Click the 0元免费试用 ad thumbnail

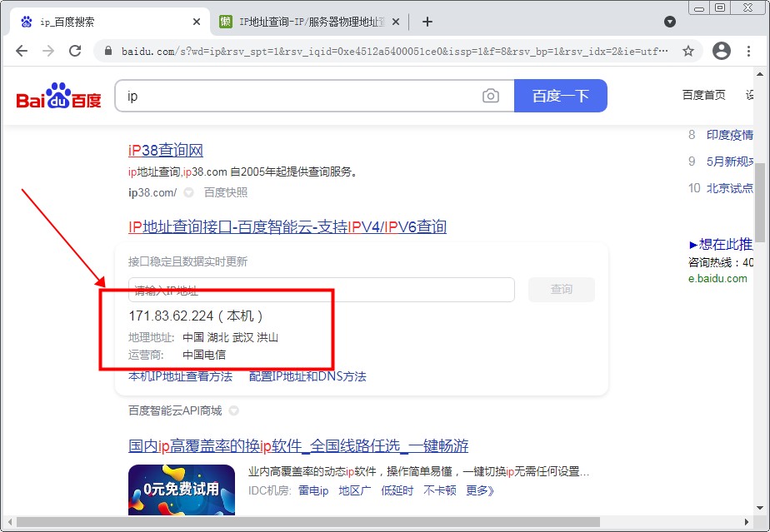coord(181,490)
